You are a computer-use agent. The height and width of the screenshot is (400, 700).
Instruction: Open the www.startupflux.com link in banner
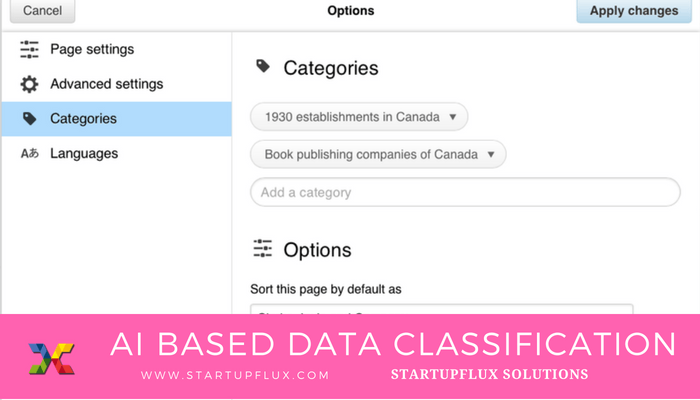click(x=235, y=375)
